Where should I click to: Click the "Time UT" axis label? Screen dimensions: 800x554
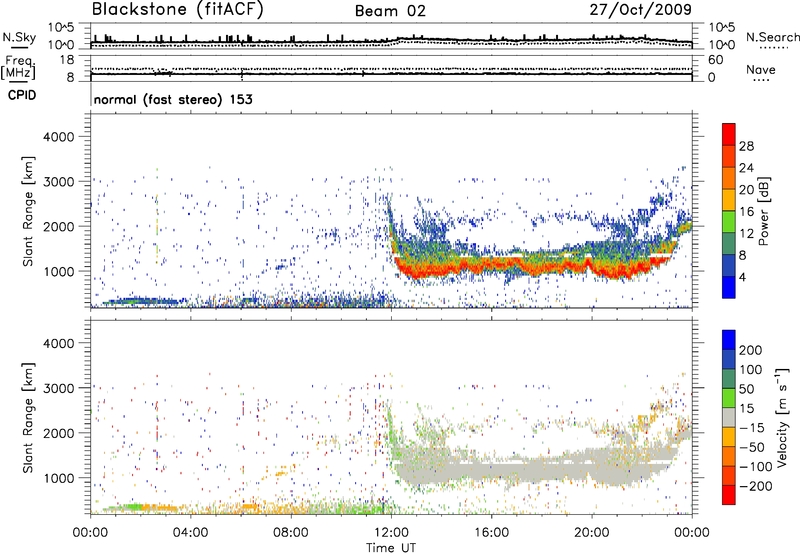391,548
